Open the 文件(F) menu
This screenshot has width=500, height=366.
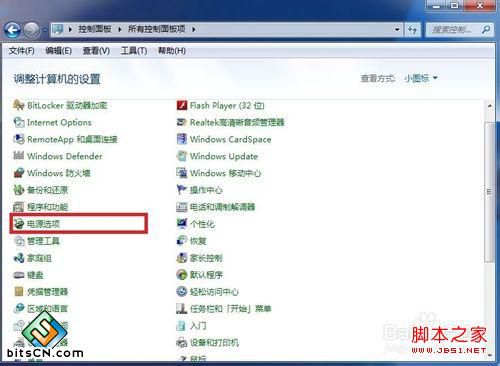click(x=21, y=51)
